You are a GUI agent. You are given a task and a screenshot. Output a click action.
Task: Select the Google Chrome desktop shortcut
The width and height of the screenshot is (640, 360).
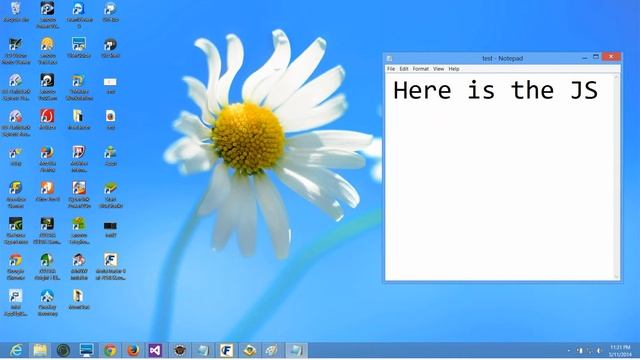point(16,267)
